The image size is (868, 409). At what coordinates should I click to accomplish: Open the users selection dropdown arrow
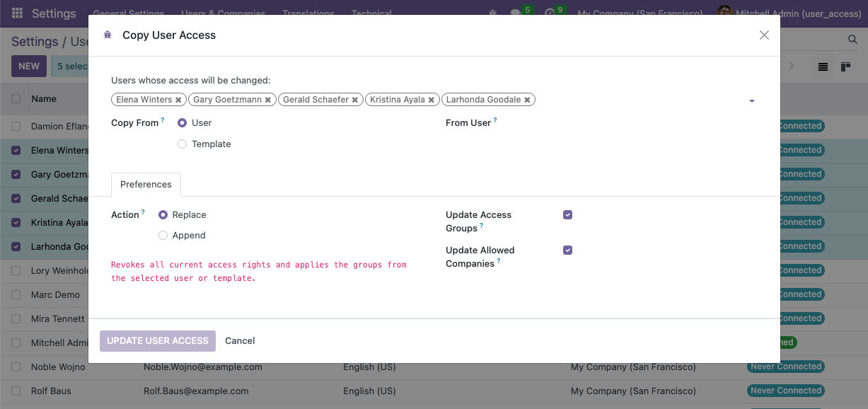(x=752, y=100)
